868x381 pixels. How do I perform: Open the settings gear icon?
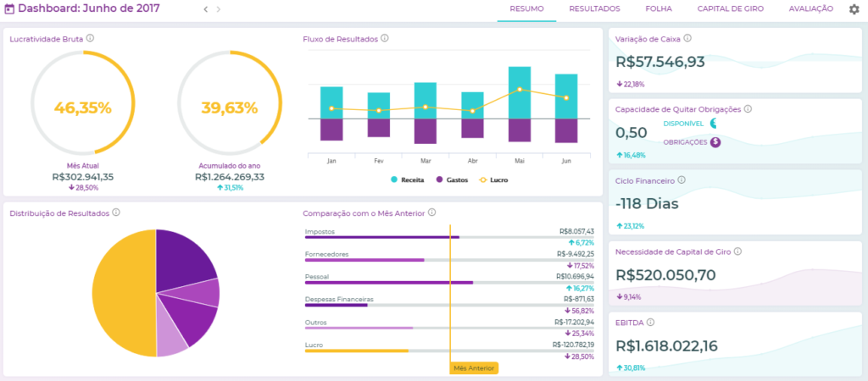[x=854, y=9]
